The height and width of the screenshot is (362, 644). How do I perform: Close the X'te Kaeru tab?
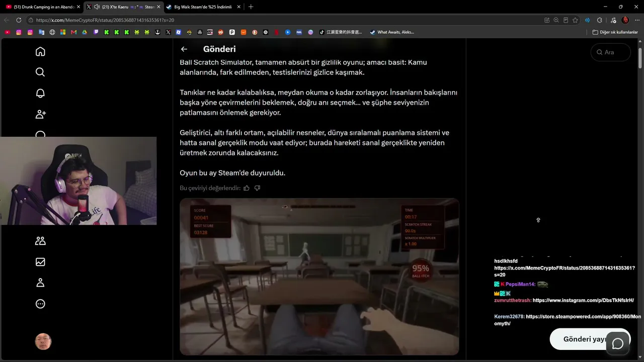point(158,7)
